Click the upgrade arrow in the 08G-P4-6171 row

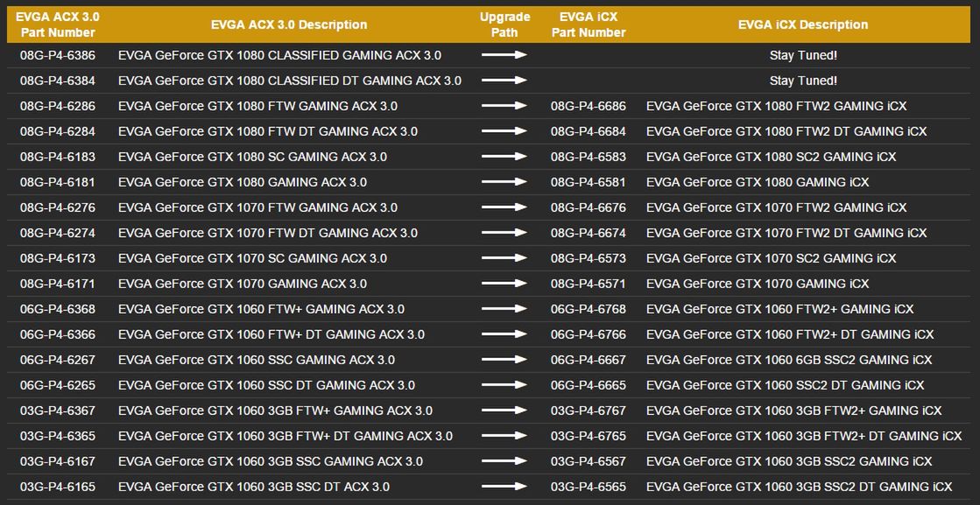pos(504,284)
